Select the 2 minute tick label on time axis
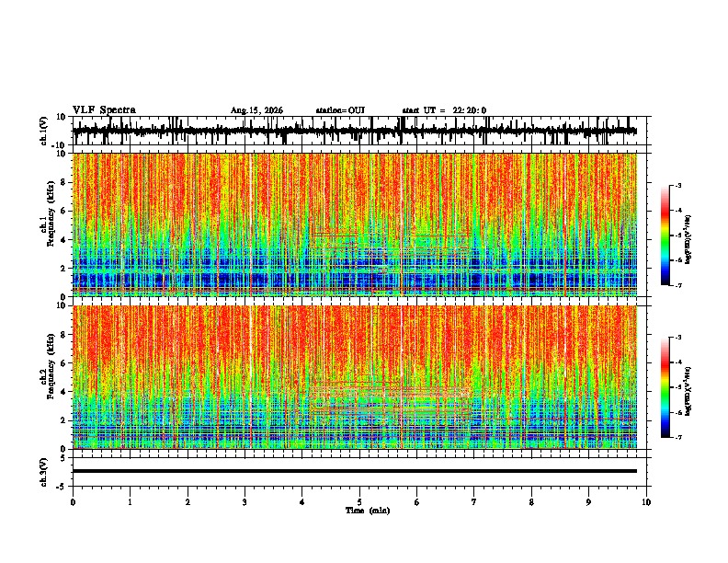 (188, 502)
